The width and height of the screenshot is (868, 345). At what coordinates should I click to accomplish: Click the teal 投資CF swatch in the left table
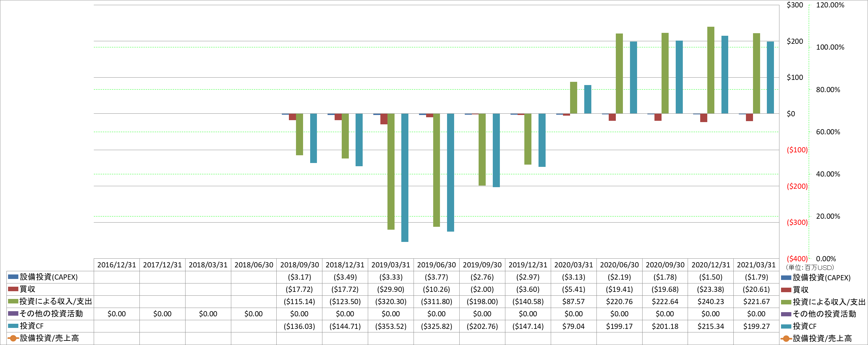13,326
